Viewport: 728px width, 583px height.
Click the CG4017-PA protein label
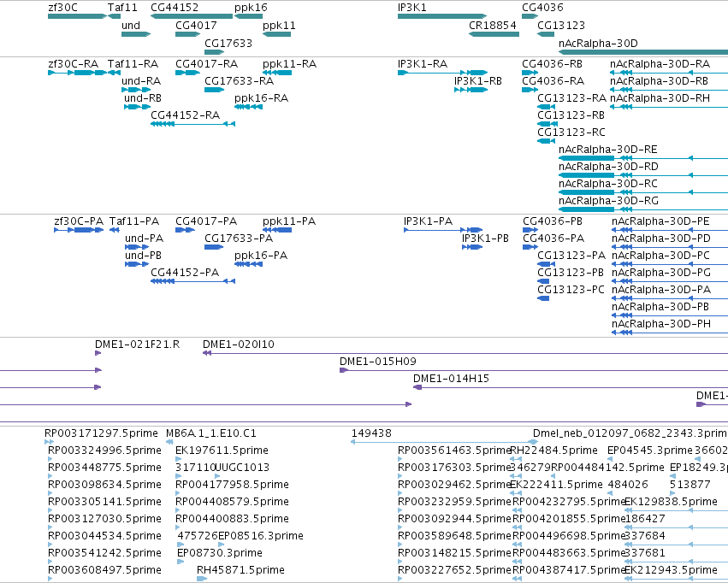point(206,221)
